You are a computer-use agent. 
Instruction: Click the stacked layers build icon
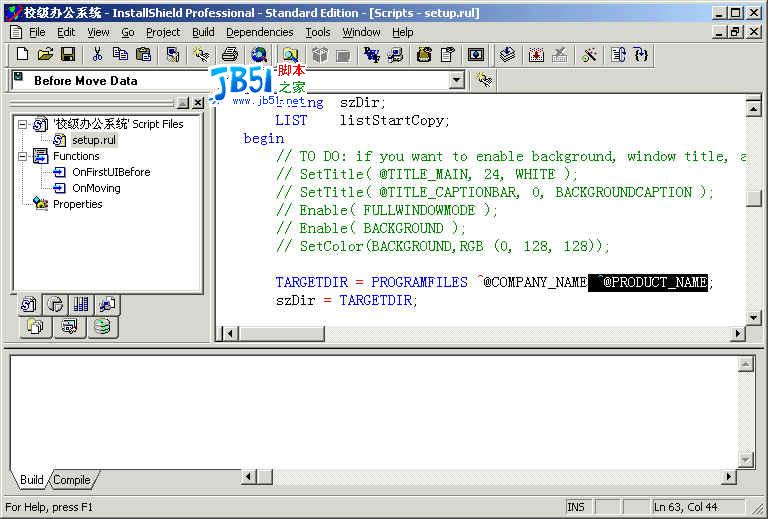click(507, 54)
